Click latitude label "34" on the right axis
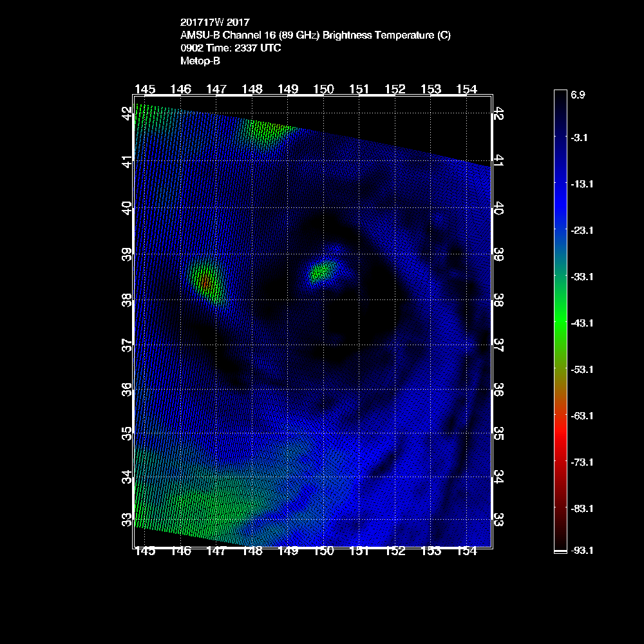Image resolution: width=644 pixels, height=644 pixels. 498,477
